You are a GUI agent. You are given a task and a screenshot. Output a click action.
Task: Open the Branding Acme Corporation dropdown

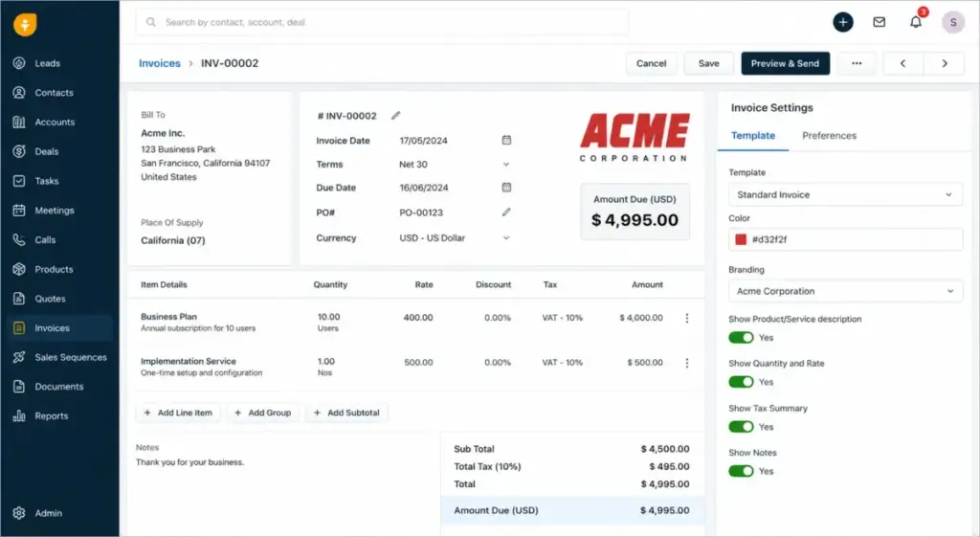click(x=845, y=291)
